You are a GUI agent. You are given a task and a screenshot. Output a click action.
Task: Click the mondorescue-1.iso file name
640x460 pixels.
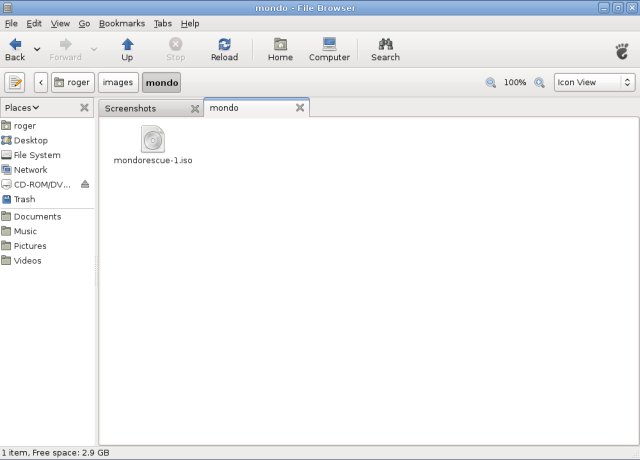[x=153, y=160]
